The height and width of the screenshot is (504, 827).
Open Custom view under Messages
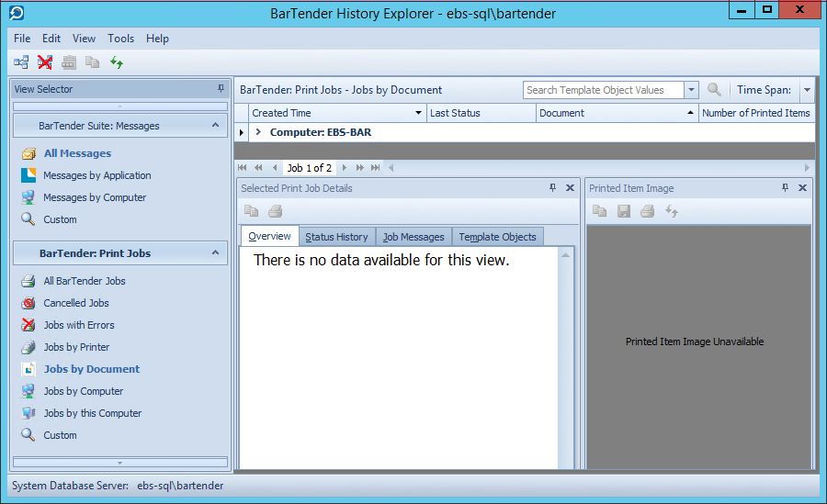tap(60, 219)
